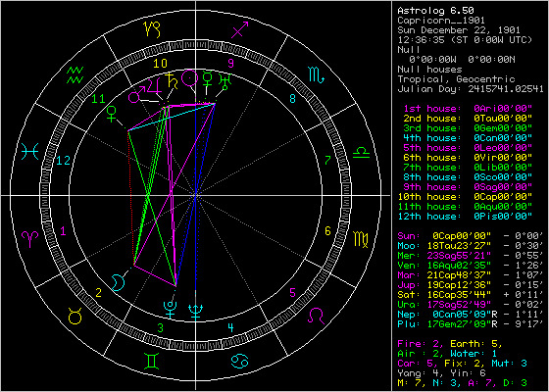This screenshot has height=392, width=549.
Task: Click the green Venus planet symbol
Action: 112,115
